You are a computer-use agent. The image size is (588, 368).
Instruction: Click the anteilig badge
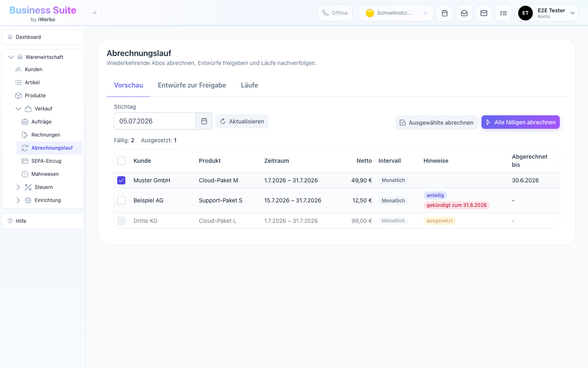(x=435, y=195)
